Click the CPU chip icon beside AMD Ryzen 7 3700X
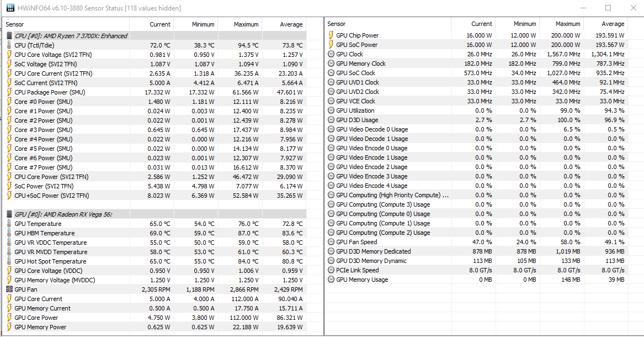The width and height of the screenshot is (644, 337). (9, 36)
